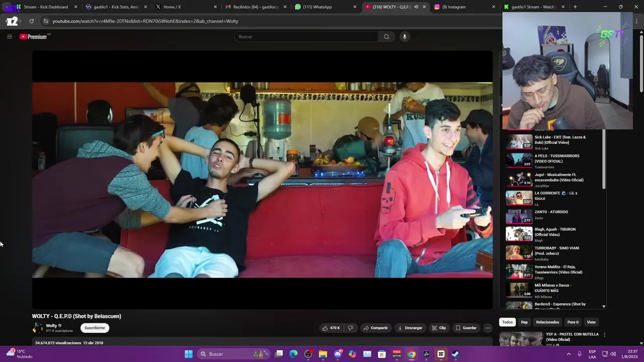Start voice search with the microphone
The height and width of the screenshot is (362, 644).
pos(405,37)
